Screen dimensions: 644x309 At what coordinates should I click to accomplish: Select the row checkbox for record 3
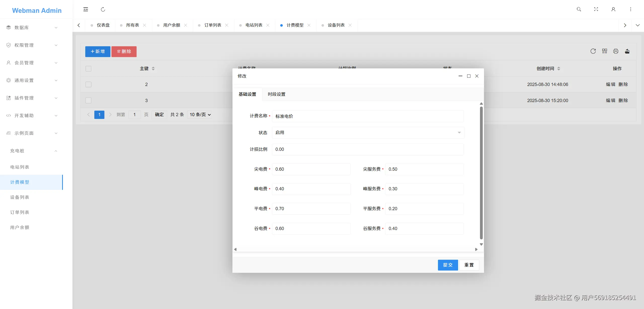(x=88, y=100)
